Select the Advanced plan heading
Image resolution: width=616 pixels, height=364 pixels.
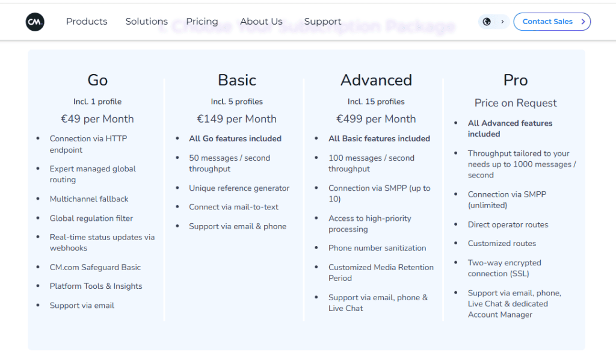click(x=376, y=80)
